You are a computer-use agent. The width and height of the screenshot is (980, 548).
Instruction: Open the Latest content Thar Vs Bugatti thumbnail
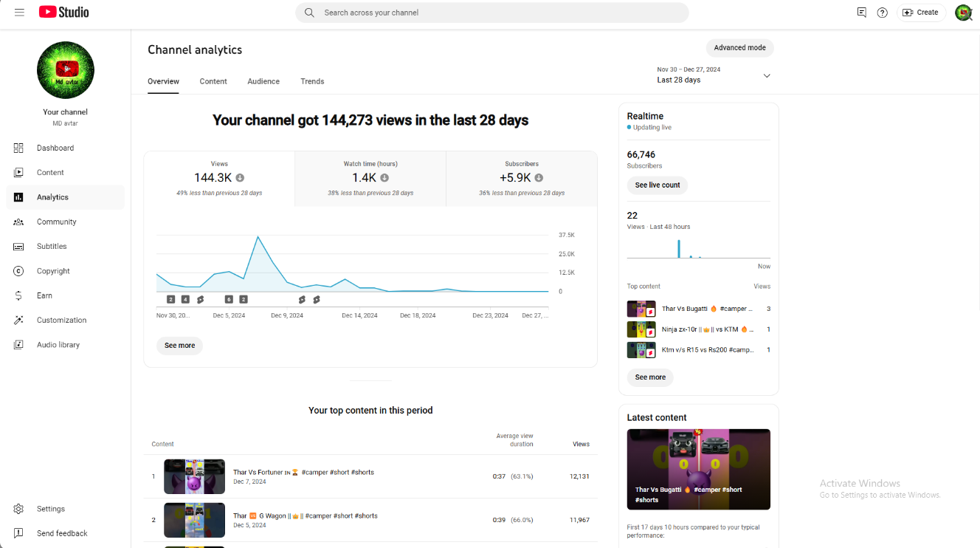pyautogui.click(x=698, y=470)
